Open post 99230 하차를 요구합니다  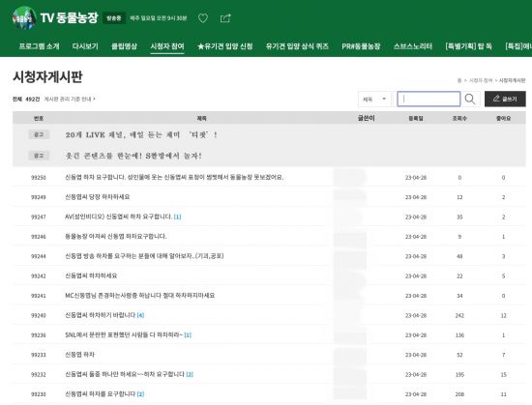(x=100, y=393)
